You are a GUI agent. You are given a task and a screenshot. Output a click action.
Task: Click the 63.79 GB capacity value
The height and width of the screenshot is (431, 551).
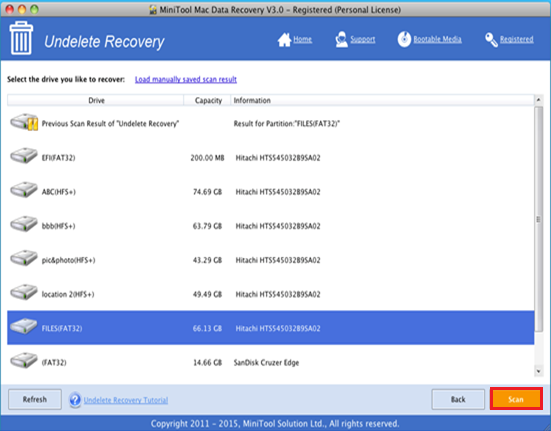tap(207, 226)
